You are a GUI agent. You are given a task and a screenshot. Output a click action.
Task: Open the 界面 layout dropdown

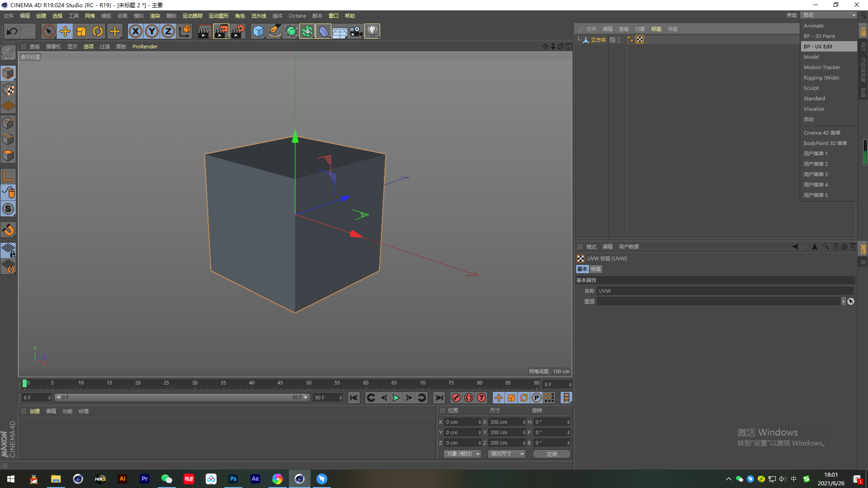(829, 15)
